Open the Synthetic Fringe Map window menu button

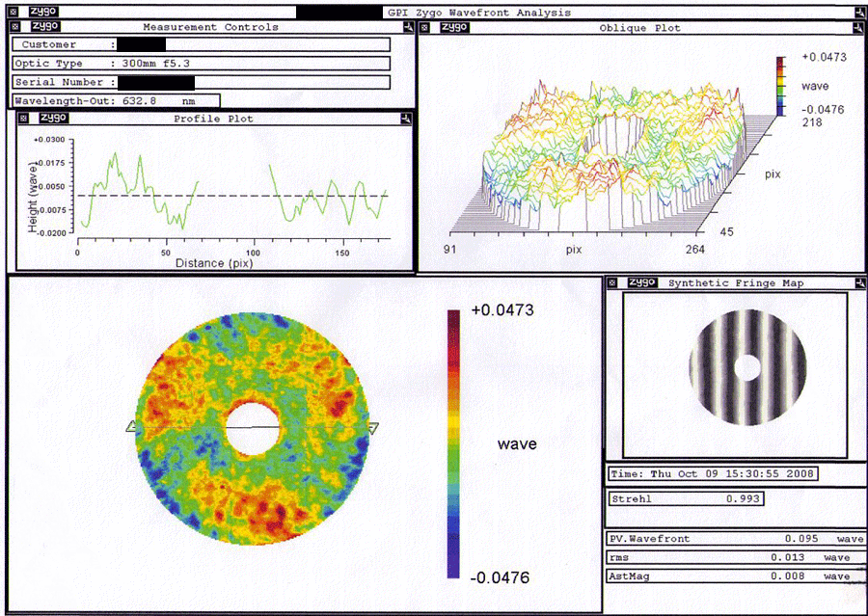[x=611, y=282]
